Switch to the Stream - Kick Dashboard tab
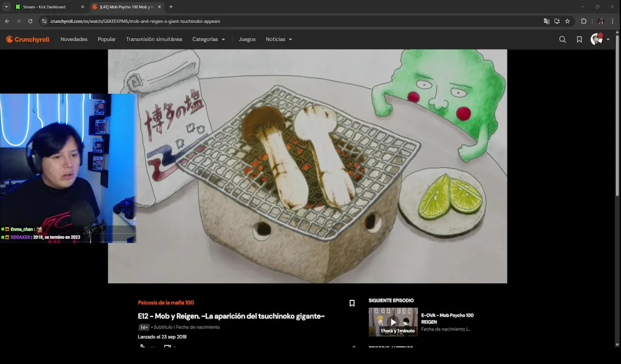Viewport: 621px width, 364px height. [49, 7]
